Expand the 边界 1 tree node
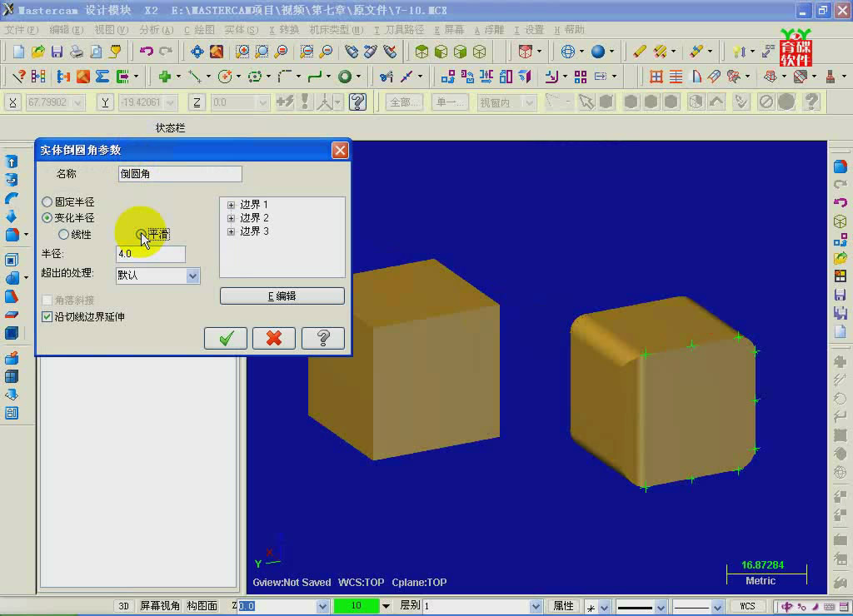This screenshot has width=853, height=616. pyautogui.click(x=231, y=205)
